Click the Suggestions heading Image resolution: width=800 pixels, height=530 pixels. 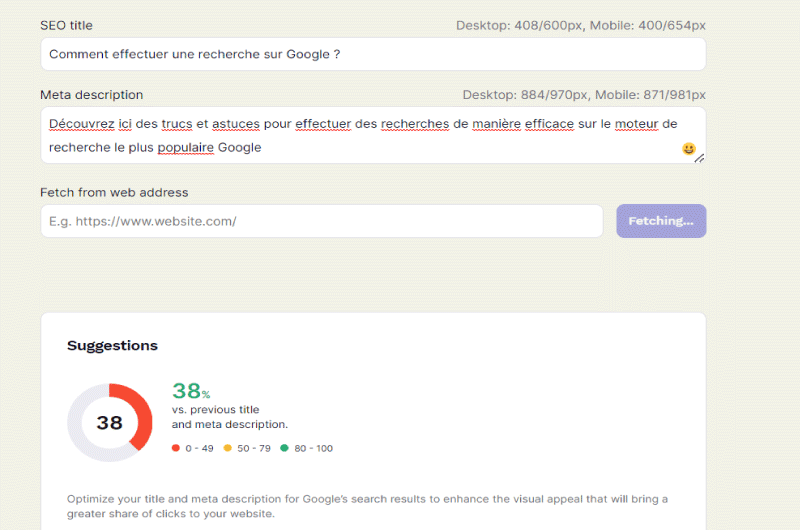112,345
